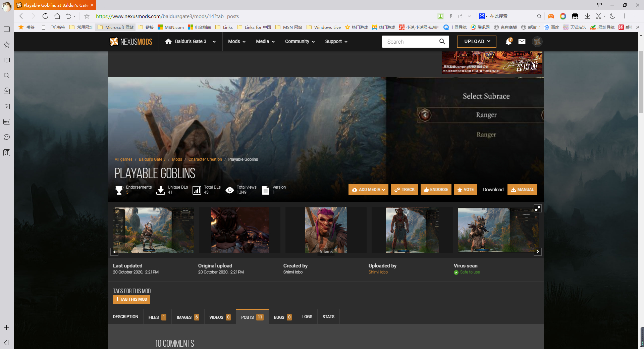Open the first gallery goblin screenshot thumbnail
Screen dimensions: 644x349
pyautogui.click(x=154, y=230)
